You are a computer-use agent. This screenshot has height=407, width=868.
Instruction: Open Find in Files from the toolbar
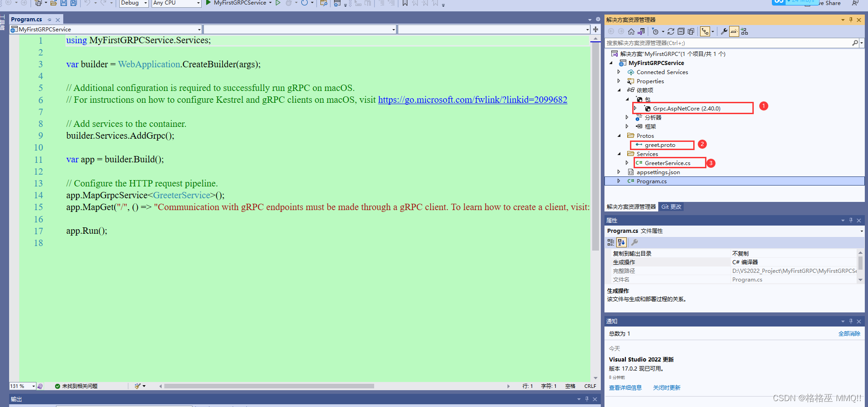tap(324, 3)
